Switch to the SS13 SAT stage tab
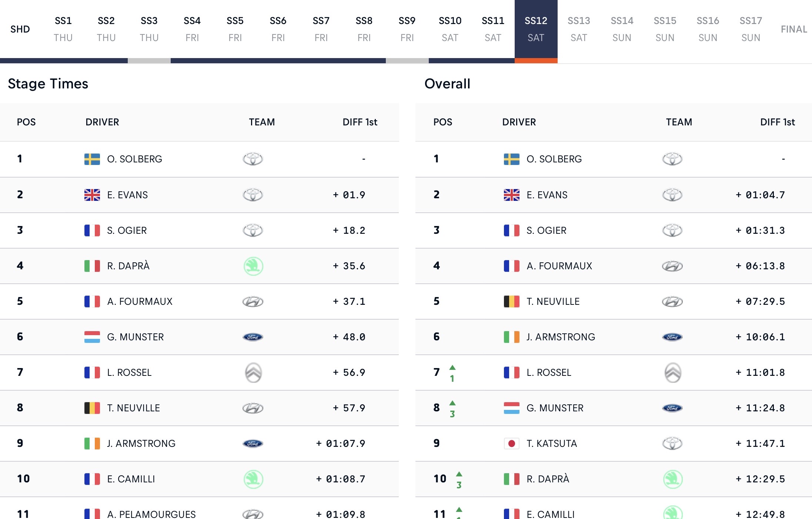 coord(579,29)
